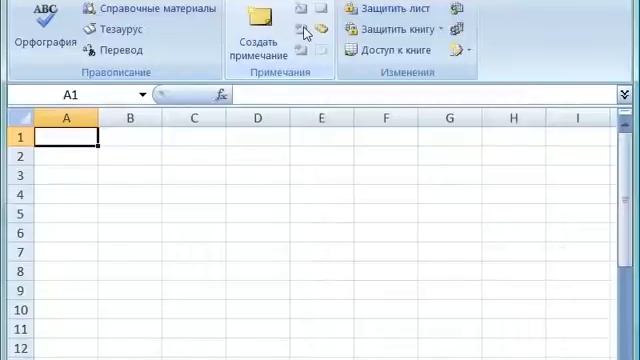Click the Name Box showing A1
640x360 pixels.
(x=71, y=95)
